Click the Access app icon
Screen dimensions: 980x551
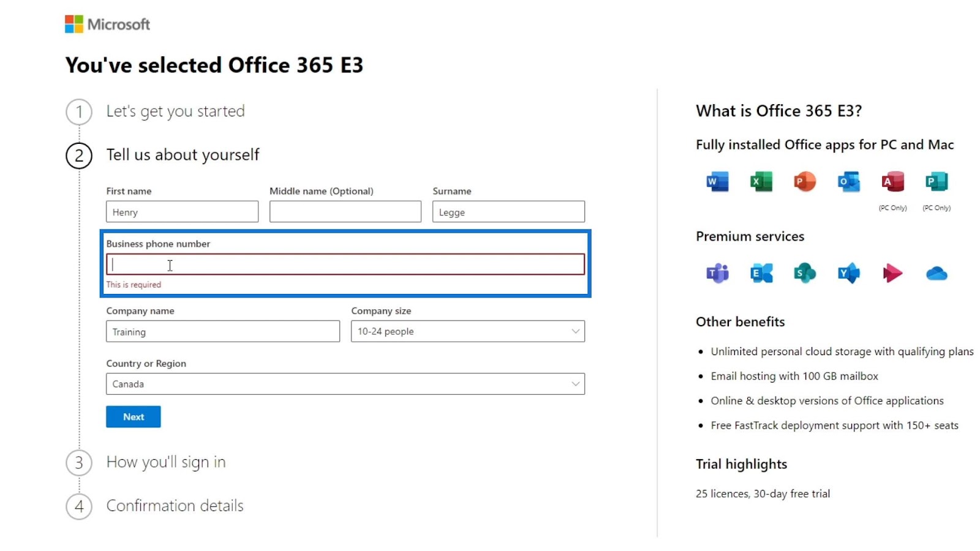(x=893, y=182)
